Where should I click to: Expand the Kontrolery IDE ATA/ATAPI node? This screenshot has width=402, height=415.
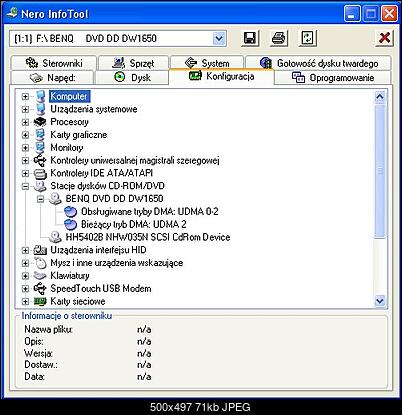25,173
